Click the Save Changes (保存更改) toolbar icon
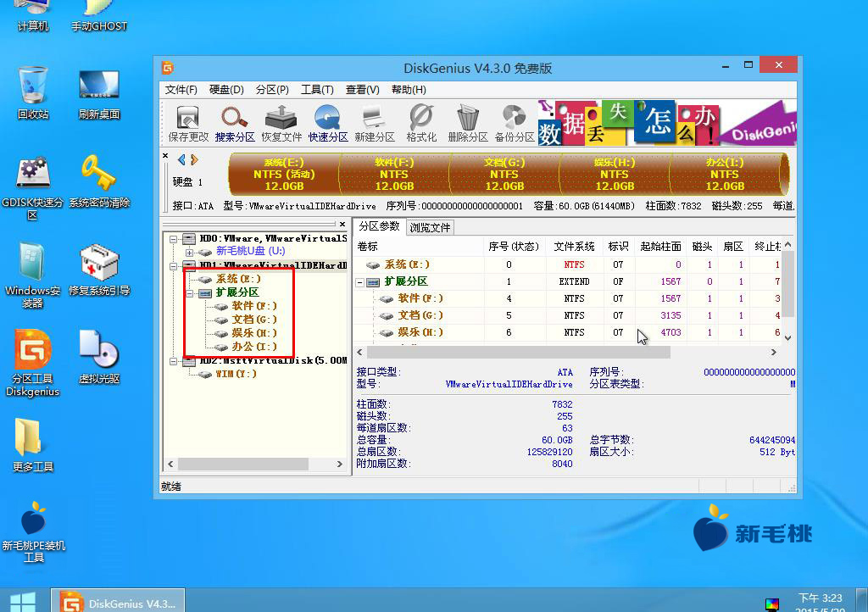 (188, 124)
